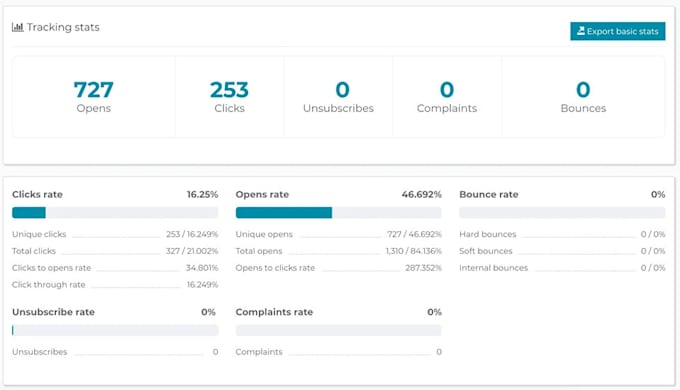The image size is (680, 390).
Task: Click the Opens to clicks rate label
Action: [275, 268]
